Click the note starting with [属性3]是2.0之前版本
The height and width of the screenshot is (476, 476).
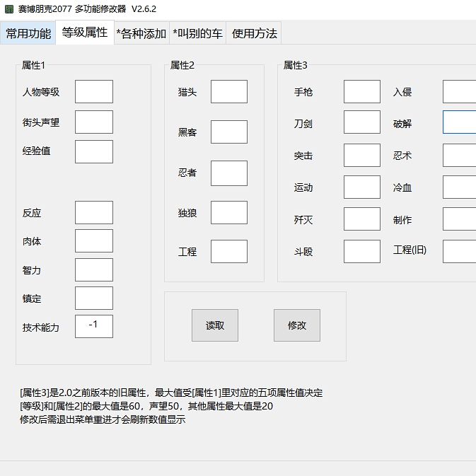point(171,393)
